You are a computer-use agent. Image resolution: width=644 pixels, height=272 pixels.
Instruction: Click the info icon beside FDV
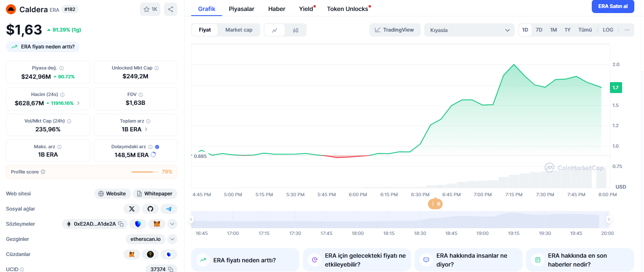[141, 95]
